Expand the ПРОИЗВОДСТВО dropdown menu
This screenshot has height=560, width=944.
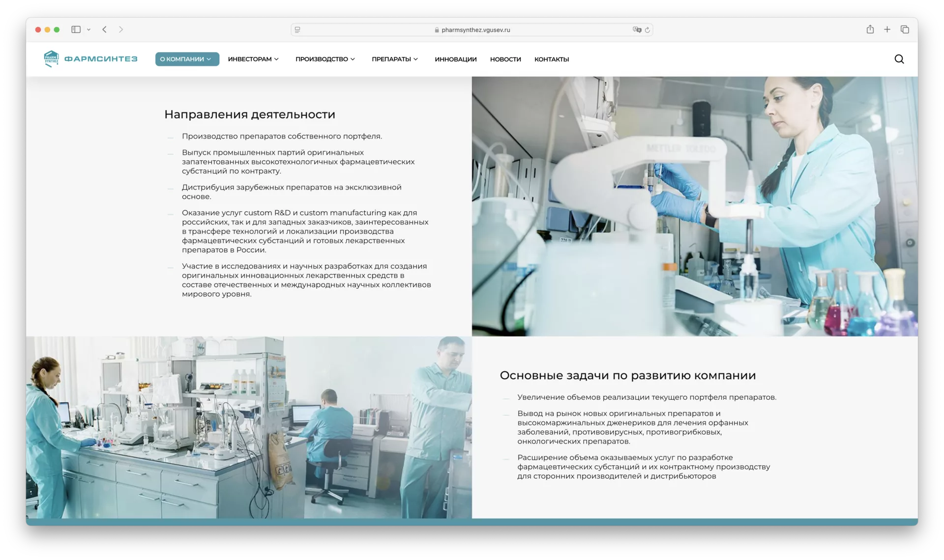click(325, 59)
